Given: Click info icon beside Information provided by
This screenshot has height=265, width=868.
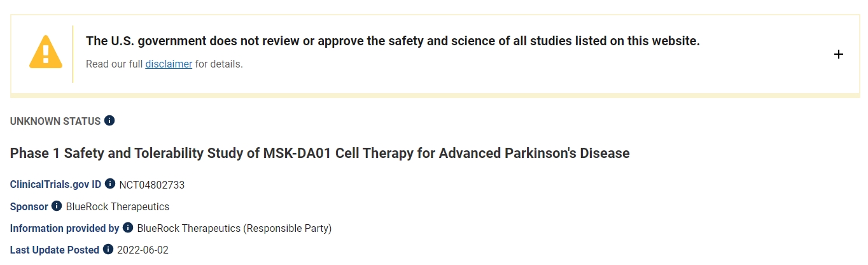Looking at the screenshot, I should [x=128, y=227].
